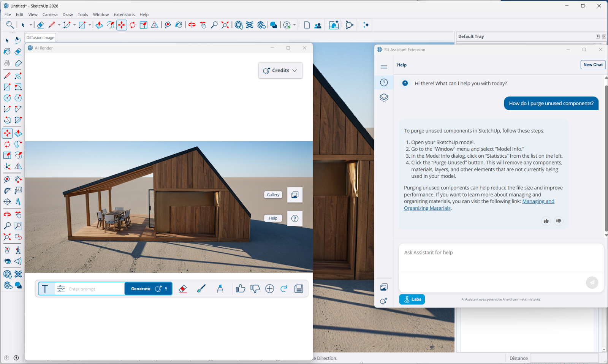The image size is (608, 364).
Task: Open the Credits dropdown
Action: pos(280,70)
